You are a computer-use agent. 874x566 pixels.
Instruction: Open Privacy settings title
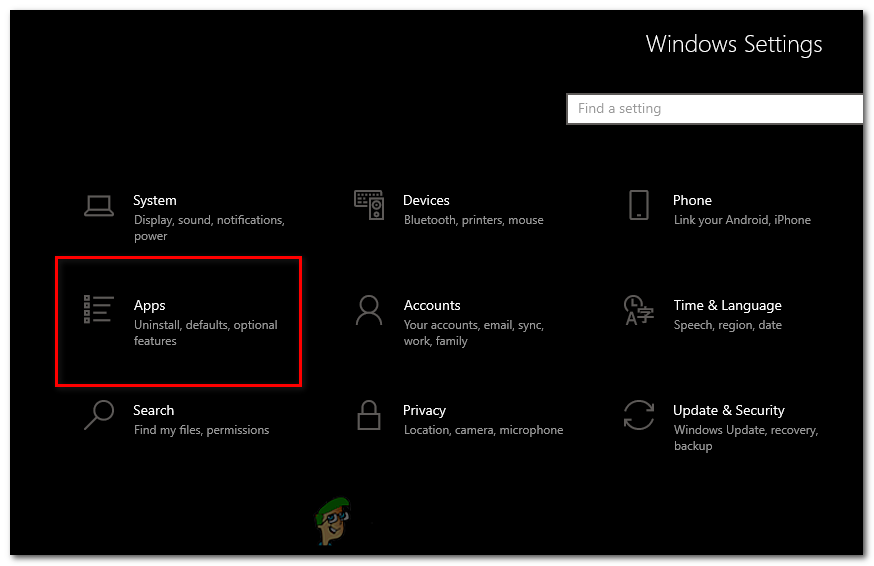point(424,410)
